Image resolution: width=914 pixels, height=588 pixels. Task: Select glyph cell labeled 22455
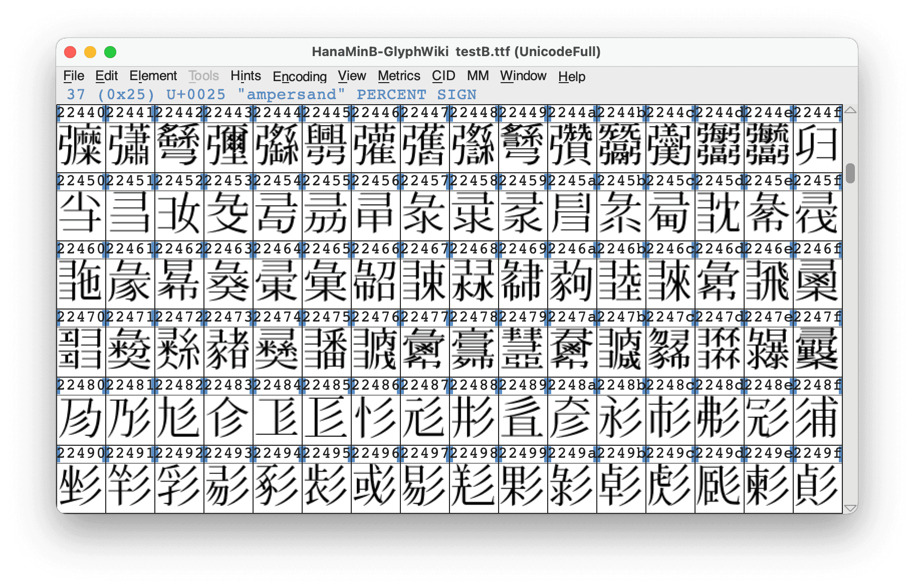pos(326,214)
